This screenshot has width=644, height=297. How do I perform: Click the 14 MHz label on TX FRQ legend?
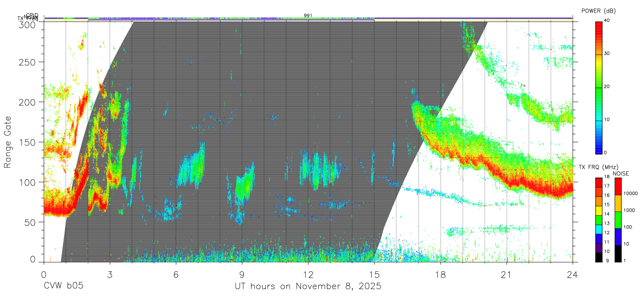607,214
